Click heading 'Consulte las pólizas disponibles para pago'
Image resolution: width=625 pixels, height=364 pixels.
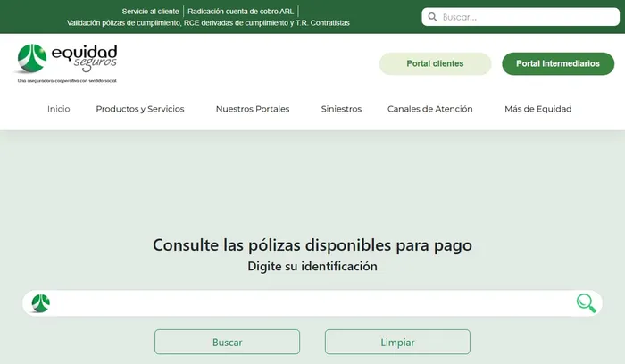coord(312,245)
